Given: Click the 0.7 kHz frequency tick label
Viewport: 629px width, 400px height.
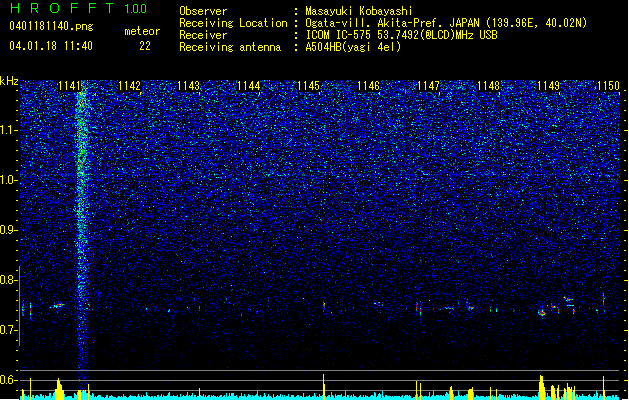Looking at the screenshot, I should click(x=8, y=330).
